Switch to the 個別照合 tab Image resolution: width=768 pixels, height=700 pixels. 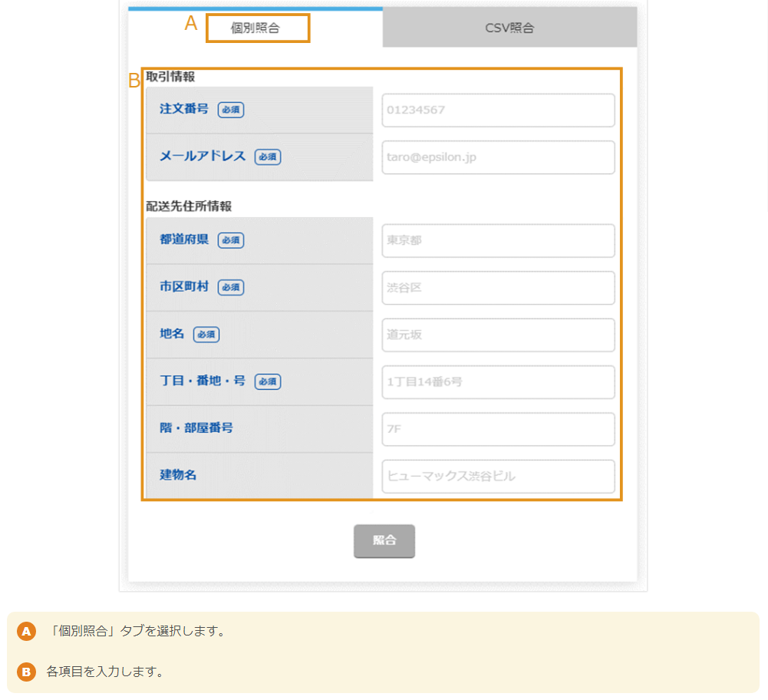click(x=257, y=28)
